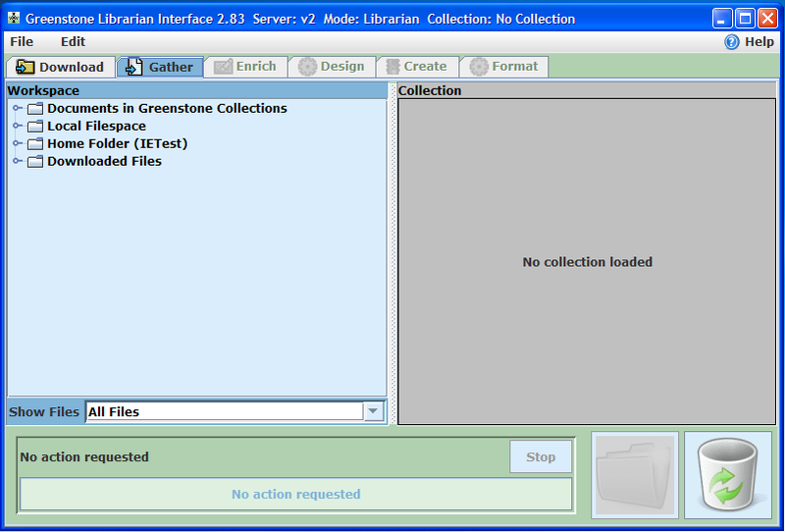This screenshot has height=532, width=785.
Task: Click the Greenstone app icon in title bar
Action: point(14,19)
